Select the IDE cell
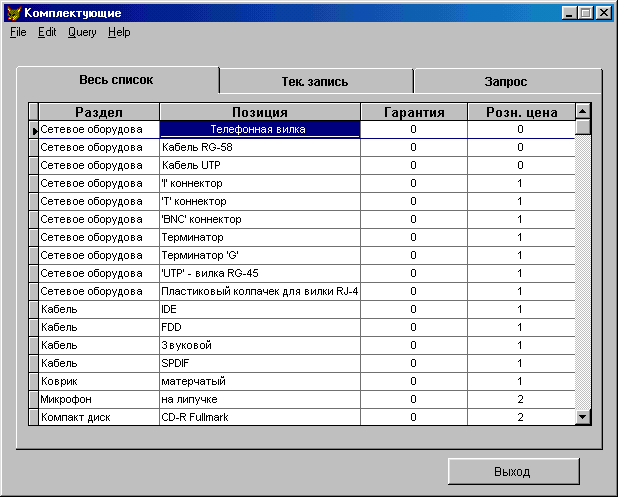 pos(260,309)
